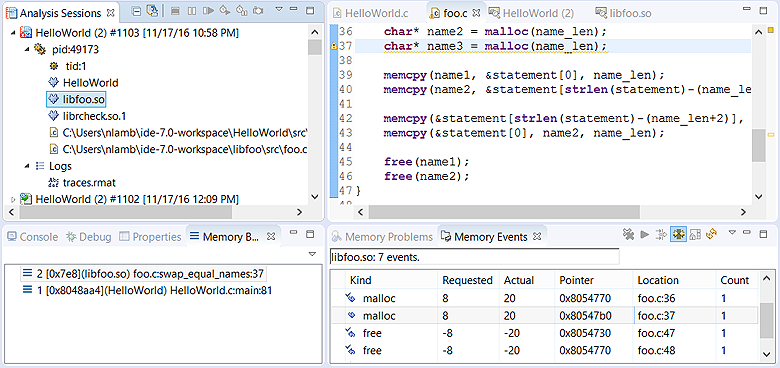Open the Memory Backtrace view menu arrow
Image resolution: width=780 pixels, height=368 pixels.
pyautogui.click(x=312, y=254)
